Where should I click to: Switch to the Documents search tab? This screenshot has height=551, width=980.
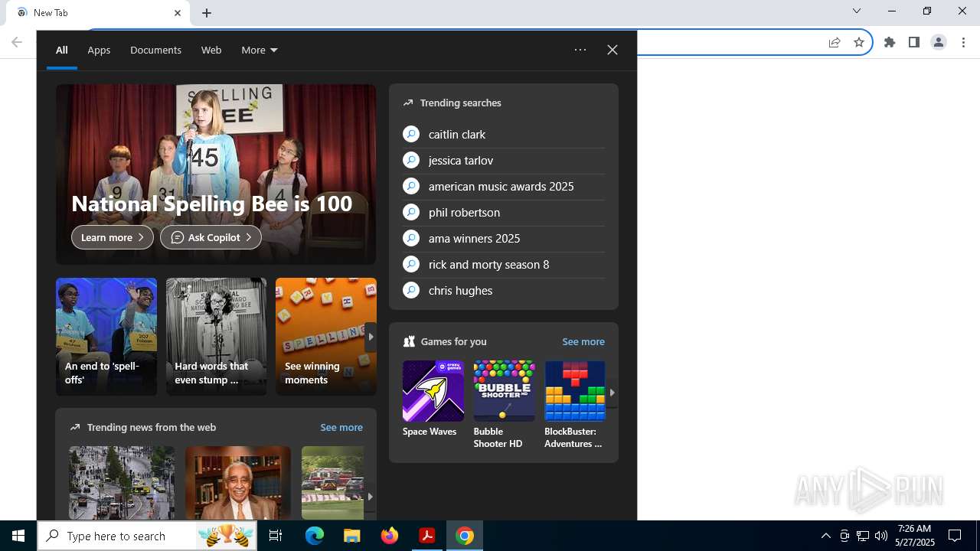pyautogui.click(x=155, y=50)
